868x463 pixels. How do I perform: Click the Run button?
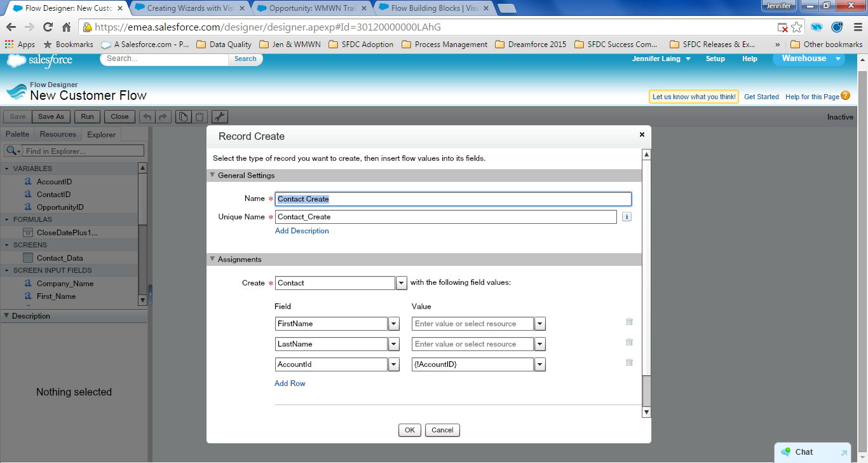(88, 116)
